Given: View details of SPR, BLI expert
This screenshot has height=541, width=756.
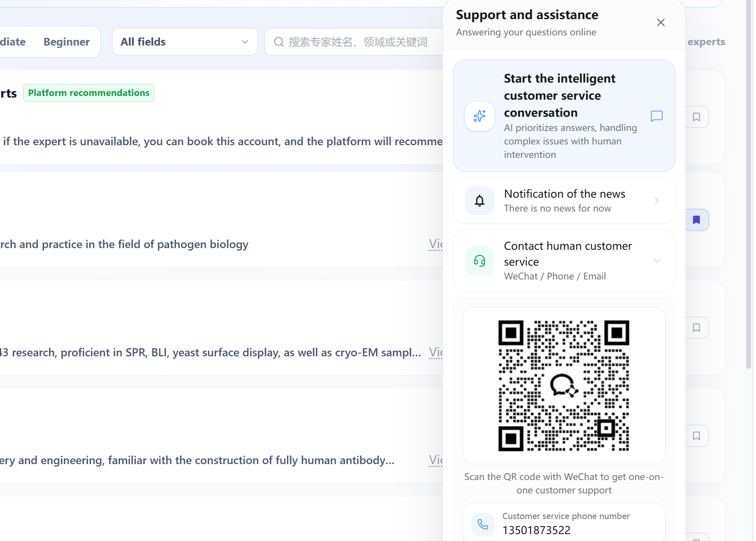Looking at the screenshot, I should coord(436,352).
